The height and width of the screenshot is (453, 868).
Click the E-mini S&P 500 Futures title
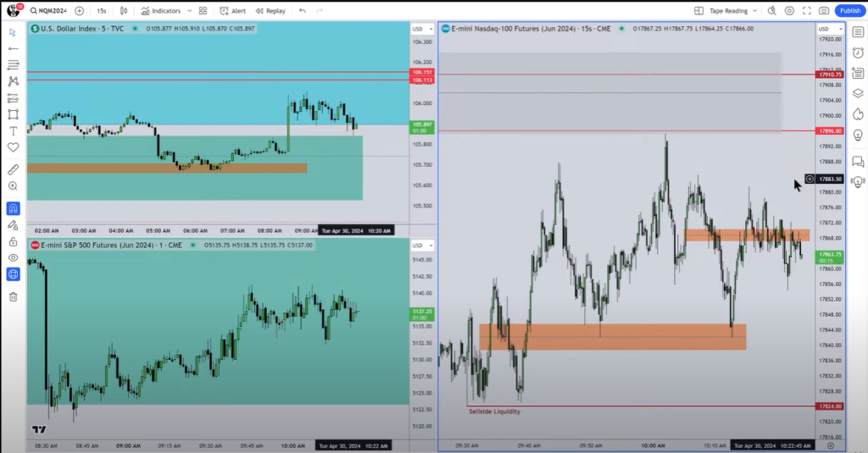coord(111,245)
